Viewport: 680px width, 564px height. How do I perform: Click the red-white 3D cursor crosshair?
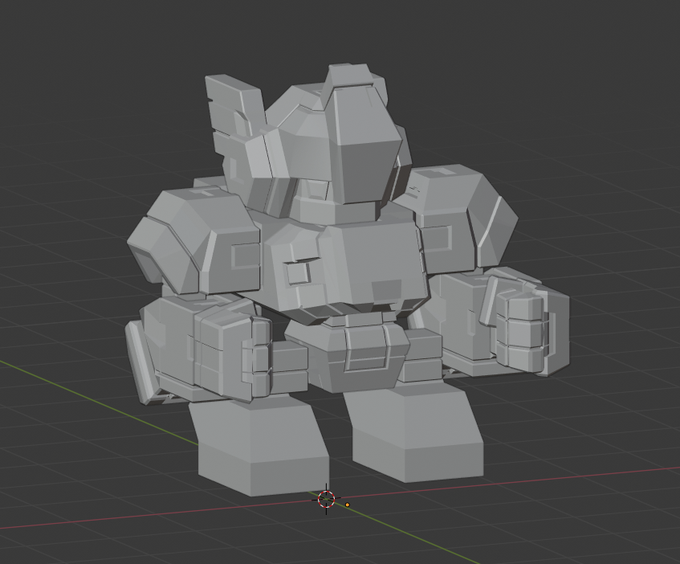pyautogui.click(x=326, y=499)
